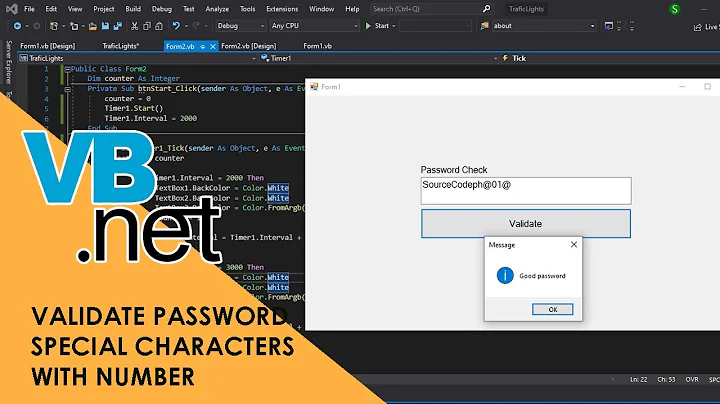720x404 pixels.
Task: Open the Undo history dropdown arrow
Action: pyautogui.click(x=186, y=26)
